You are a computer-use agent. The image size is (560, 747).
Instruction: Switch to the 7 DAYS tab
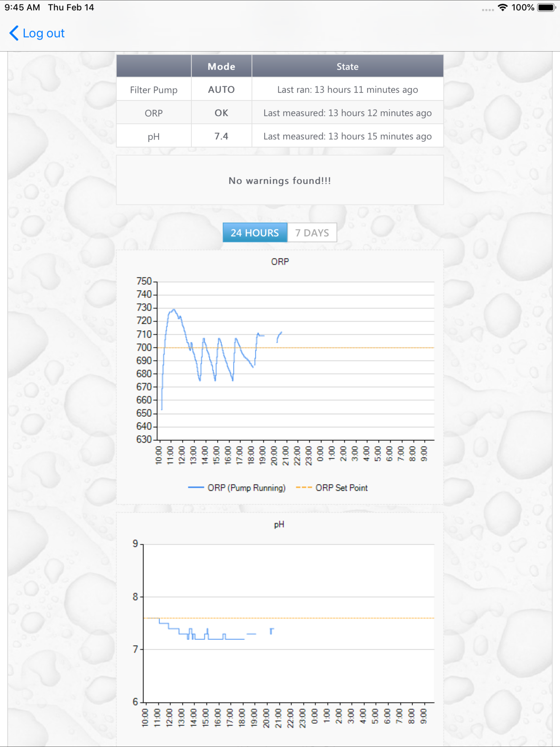pos(312,233)
